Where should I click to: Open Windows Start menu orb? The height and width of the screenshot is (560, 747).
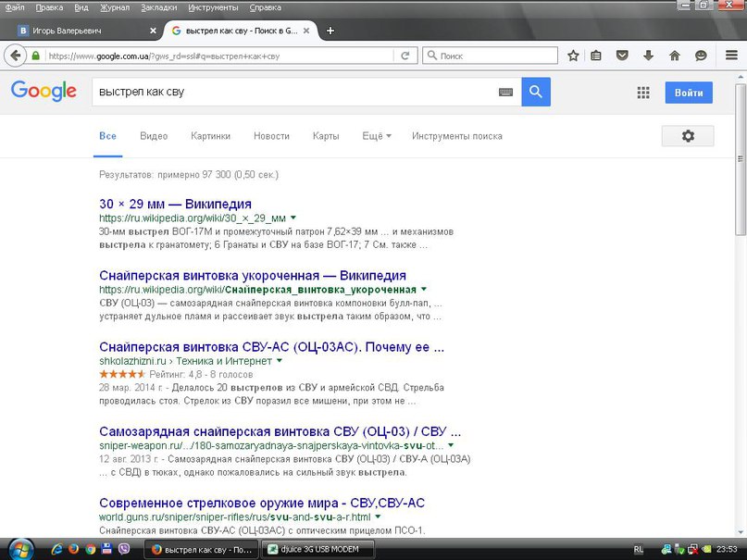(21, 550)
